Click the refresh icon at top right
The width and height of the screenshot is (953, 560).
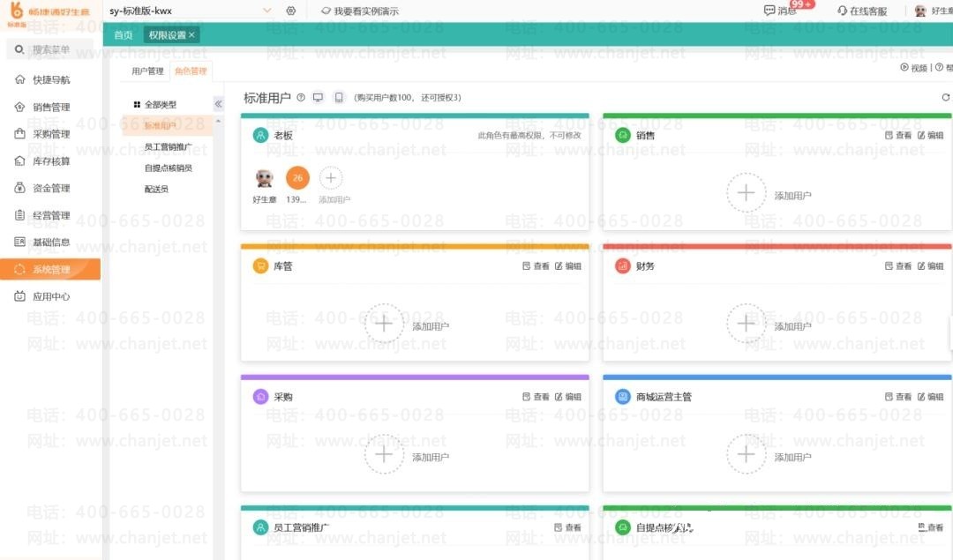946,97
